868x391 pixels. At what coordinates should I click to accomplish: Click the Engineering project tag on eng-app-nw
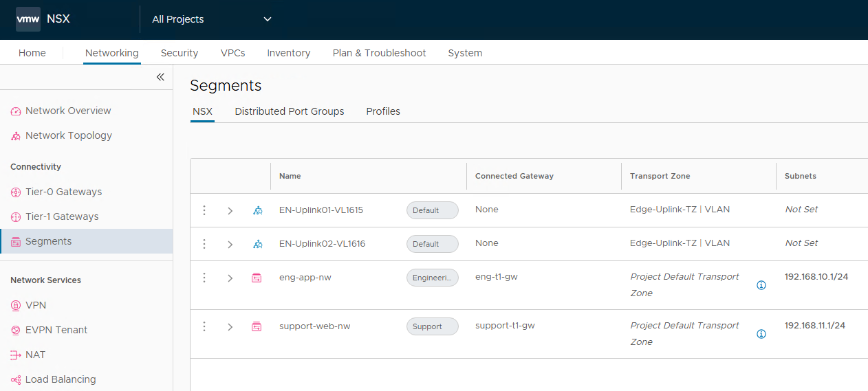tap(432, 278)
